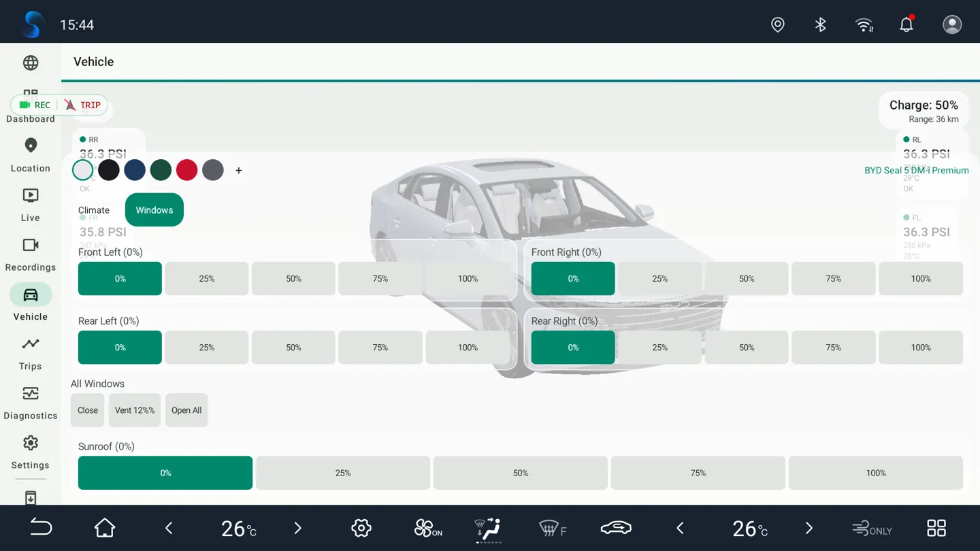
Task: Switch to the Windows tab
Action: click(154, 210)
